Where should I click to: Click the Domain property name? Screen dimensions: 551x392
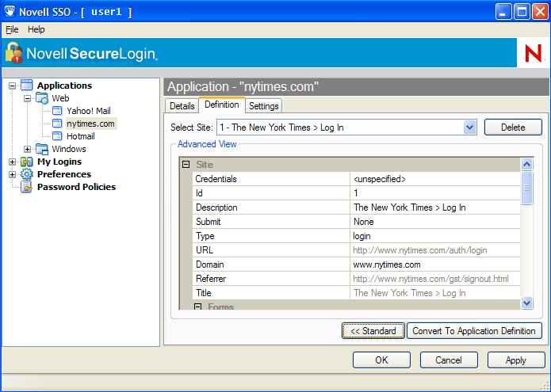point(210,265)
